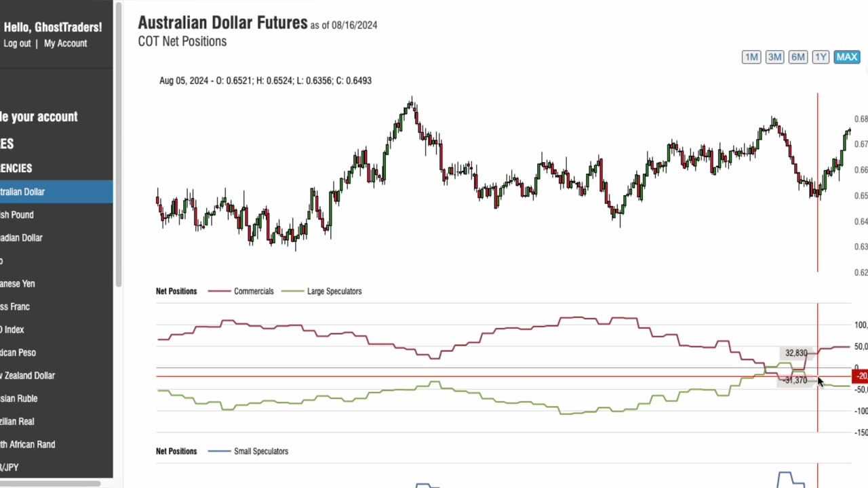The image size is (868, 488).
Task: Open South African Rand in the sidebar
Action: coord(56,445)
